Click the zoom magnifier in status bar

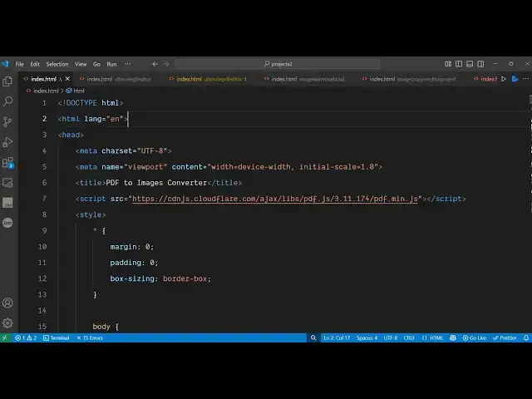coord(313,337)
